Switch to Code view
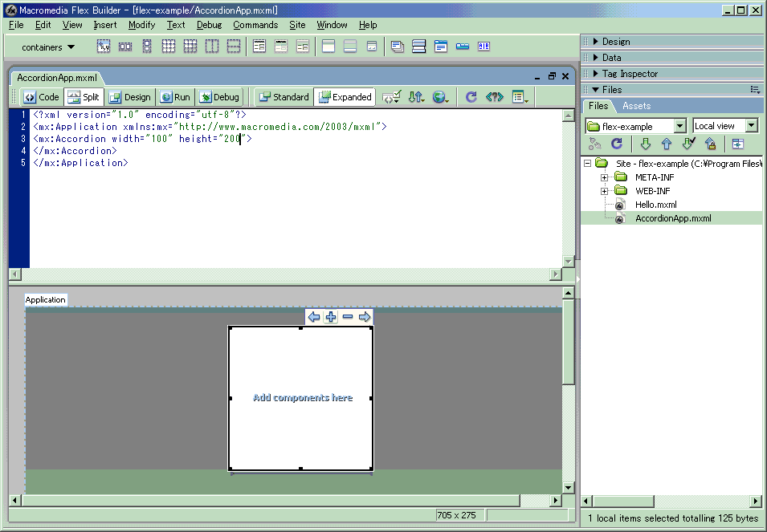This screenshot has height=532, width=767. [x=42, y=97]
